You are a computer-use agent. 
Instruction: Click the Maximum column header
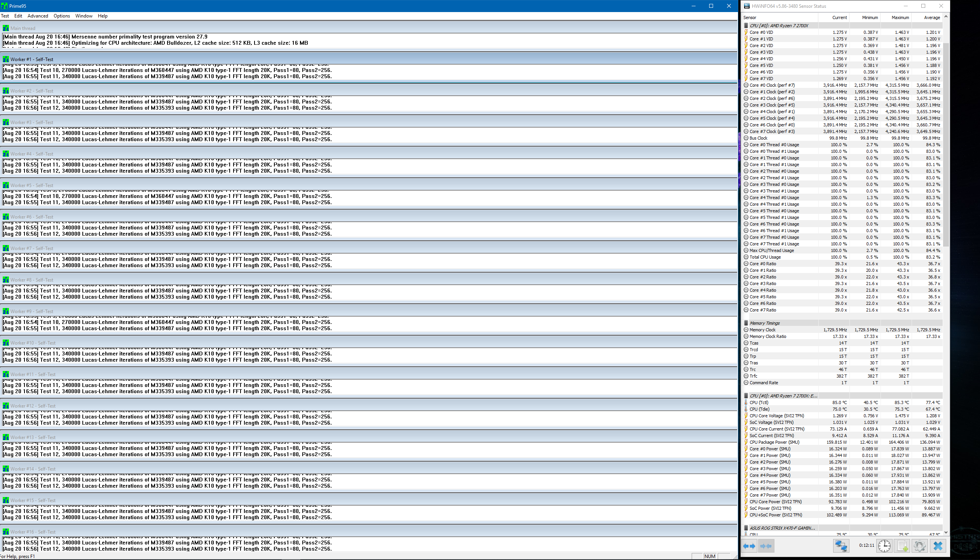[x=900, y=17]
